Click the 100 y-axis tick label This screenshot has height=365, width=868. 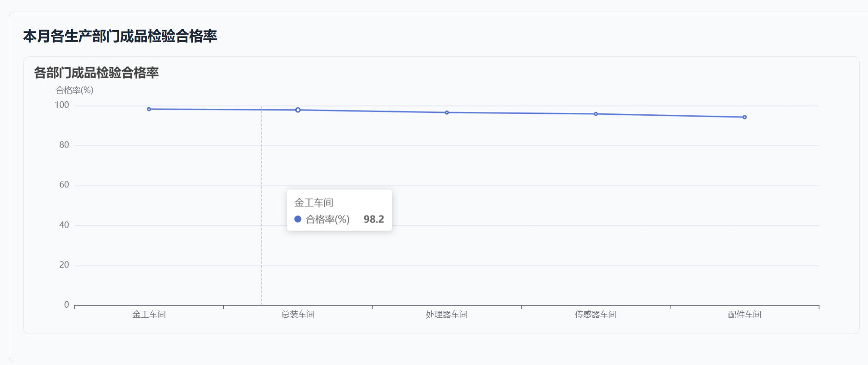[x=62, y=105]
